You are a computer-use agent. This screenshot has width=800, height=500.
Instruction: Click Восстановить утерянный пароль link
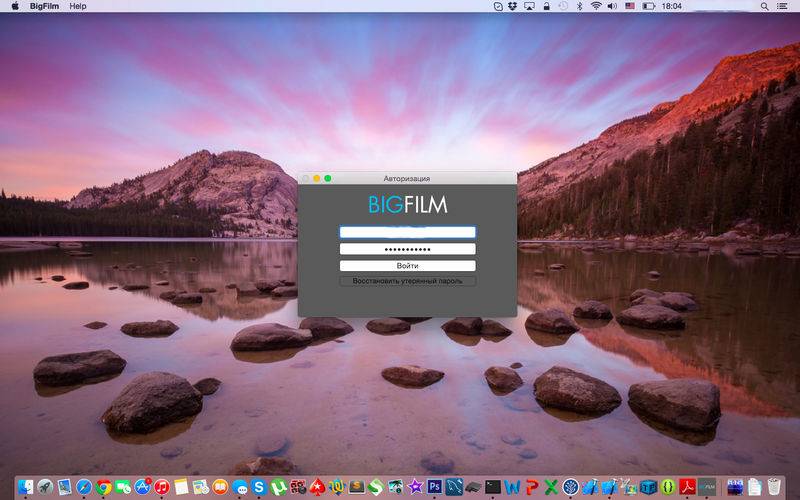[x=408, y=281]
